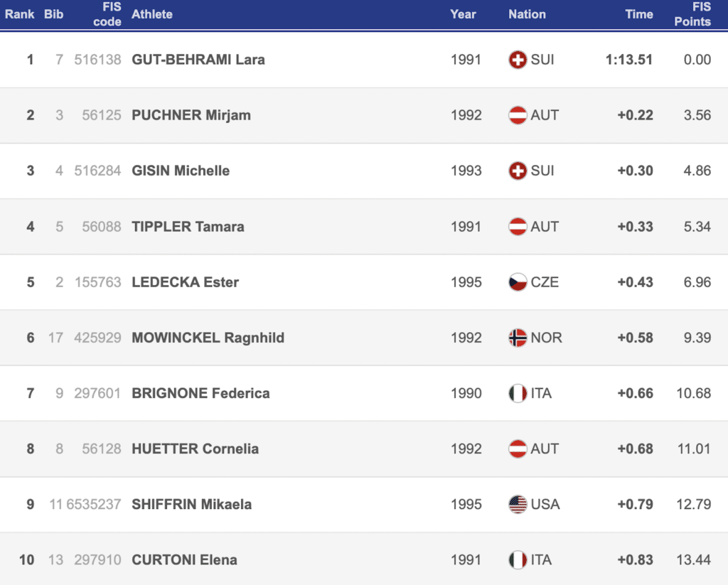Screen dimensions: 728x585
Task: Click the Italian flag in Curtoni's row
Action: (x=518, y=560)
